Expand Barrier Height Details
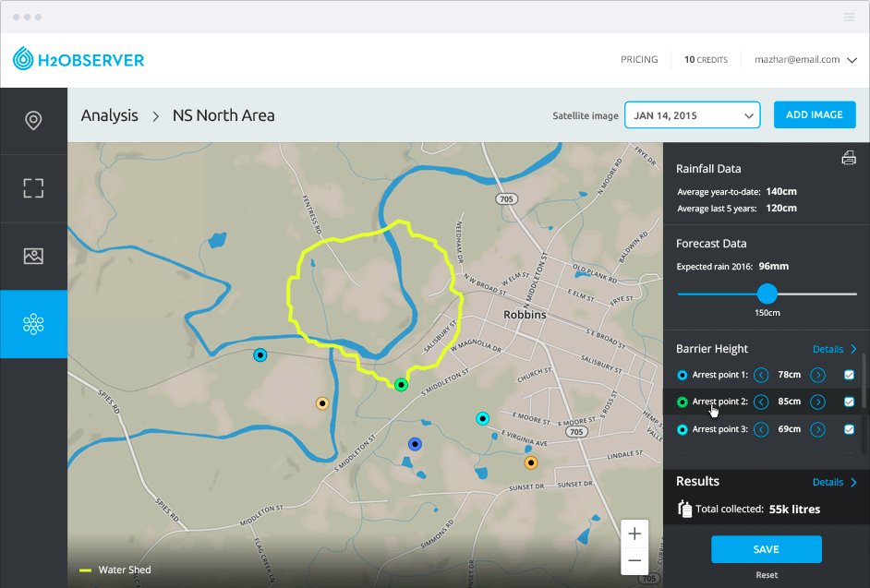The height and width of the screenshot is (588, 870). pos(834,349)
